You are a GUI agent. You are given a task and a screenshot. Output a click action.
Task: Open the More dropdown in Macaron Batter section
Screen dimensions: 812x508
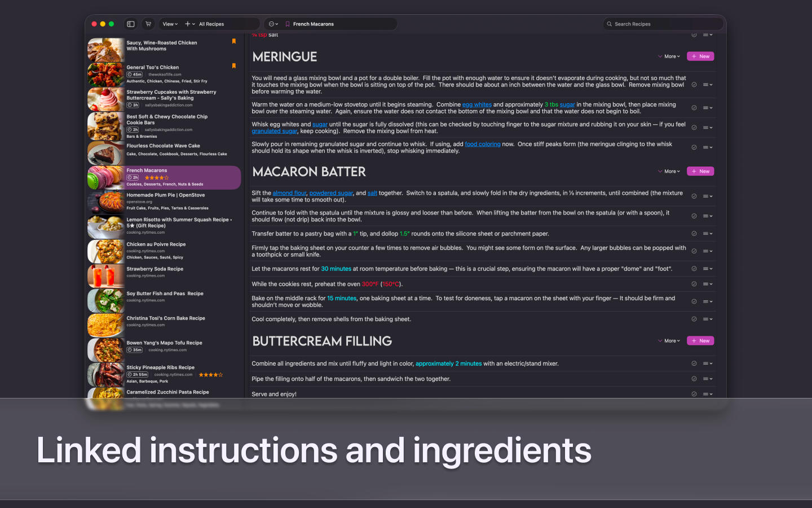672,171
